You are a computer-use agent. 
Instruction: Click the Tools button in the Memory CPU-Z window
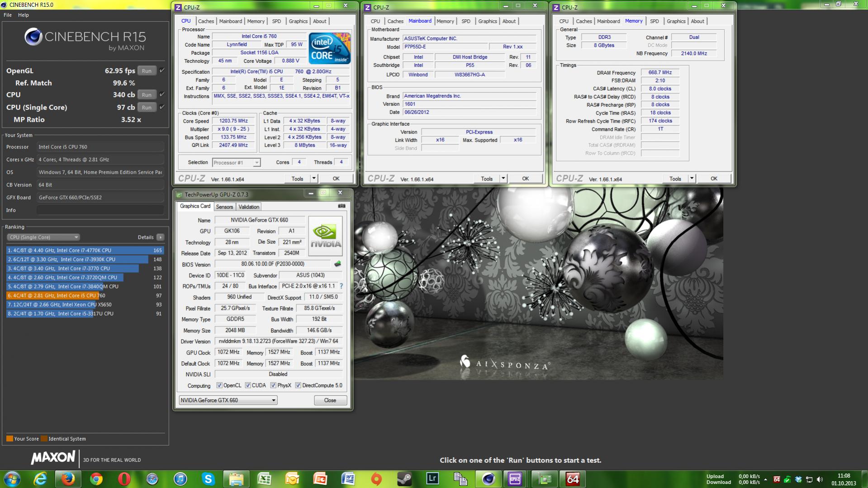point(675,179)
